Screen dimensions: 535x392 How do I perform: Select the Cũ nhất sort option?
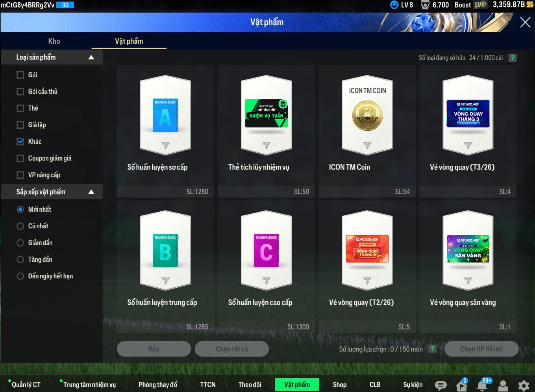click(x=20, y=226)
